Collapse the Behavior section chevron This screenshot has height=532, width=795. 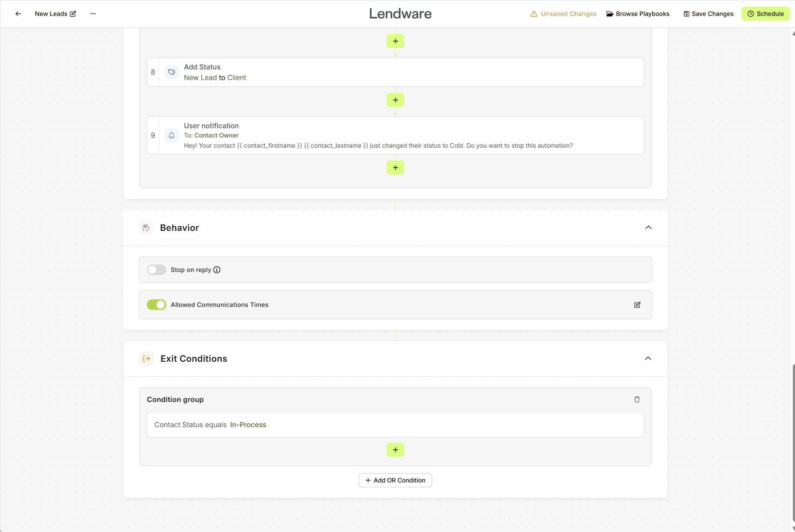pyautogui.click(x=648, y=227)
